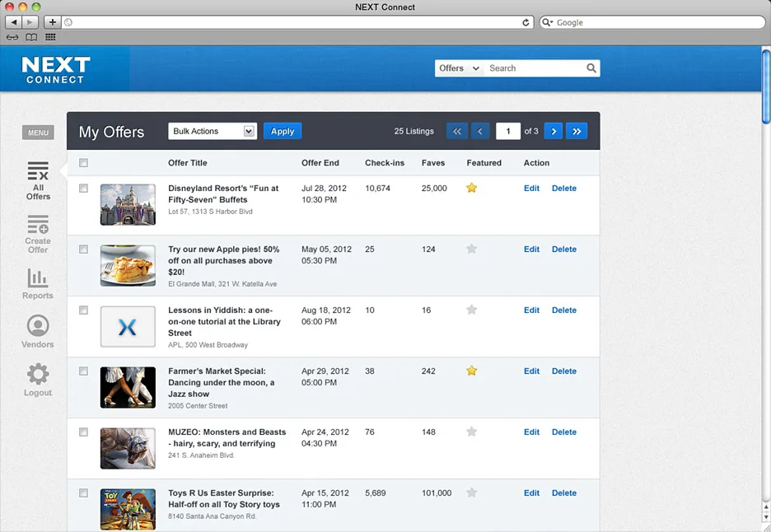The width and height of the screenshot is (771, 532).
Task: Click the page number input field
Action: (508, 131)
